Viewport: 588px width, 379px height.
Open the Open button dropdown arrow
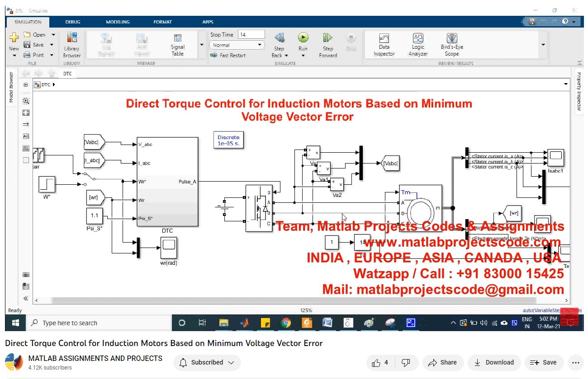click(53, 35)
